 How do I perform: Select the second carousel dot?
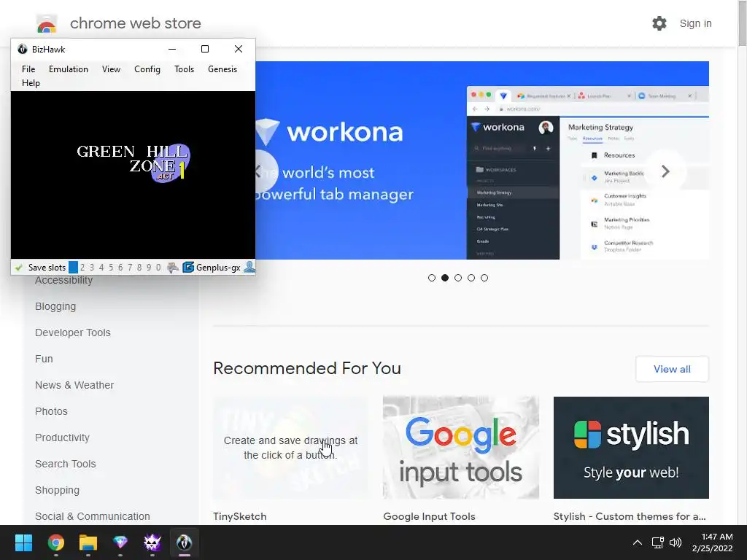click(x=445, y=278)
